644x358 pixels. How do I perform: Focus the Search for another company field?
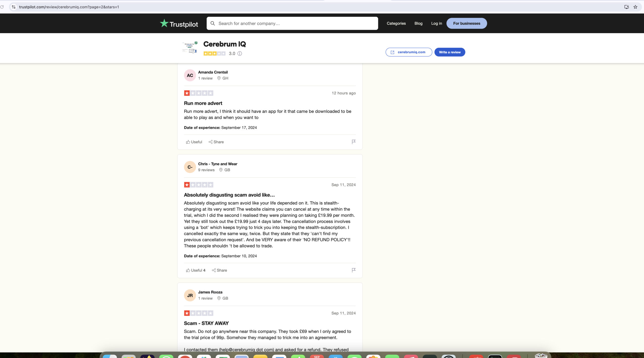292,23
